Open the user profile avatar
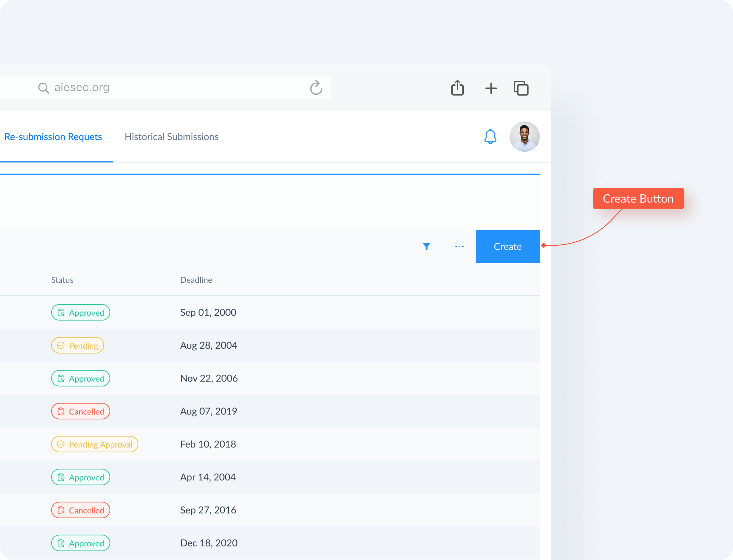This screenshot has height=560, width=733. point(524,137)
